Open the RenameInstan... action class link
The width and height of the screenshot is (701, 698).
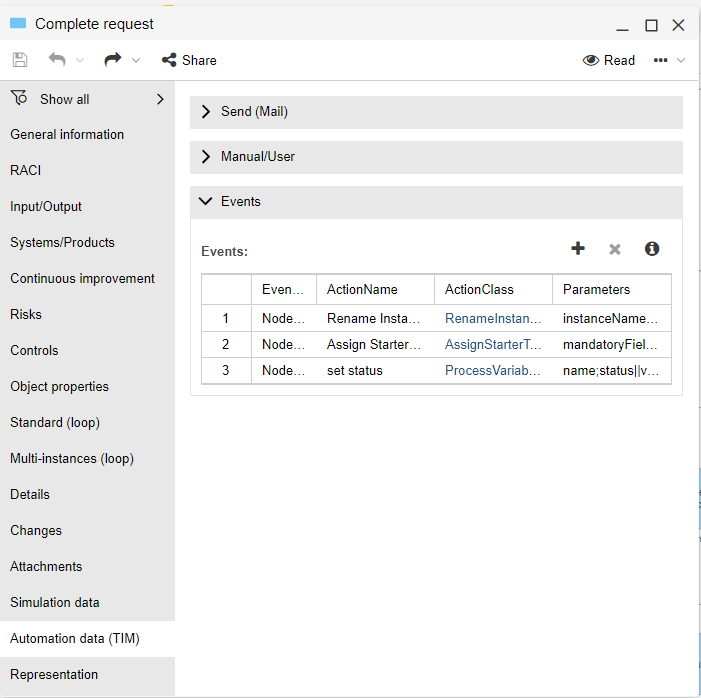(493, 318)
